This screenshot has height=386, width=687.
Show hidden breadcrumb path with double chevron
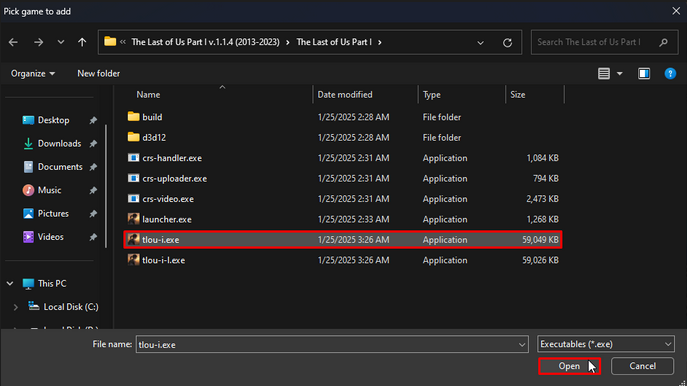click(123, 42)
